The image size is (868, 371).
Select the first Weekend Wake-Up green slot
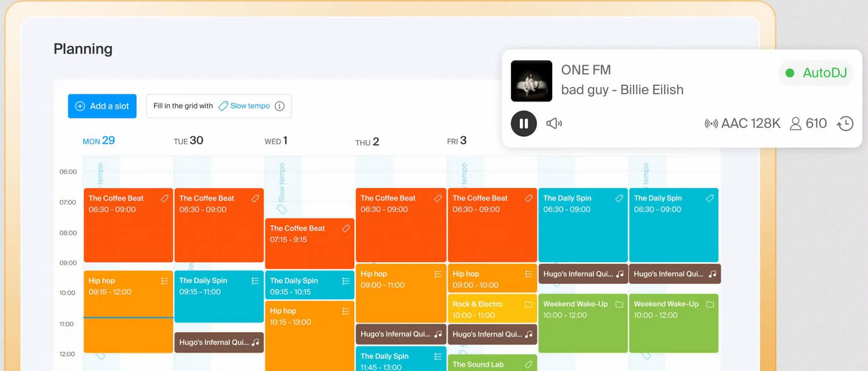coord(583,325)
